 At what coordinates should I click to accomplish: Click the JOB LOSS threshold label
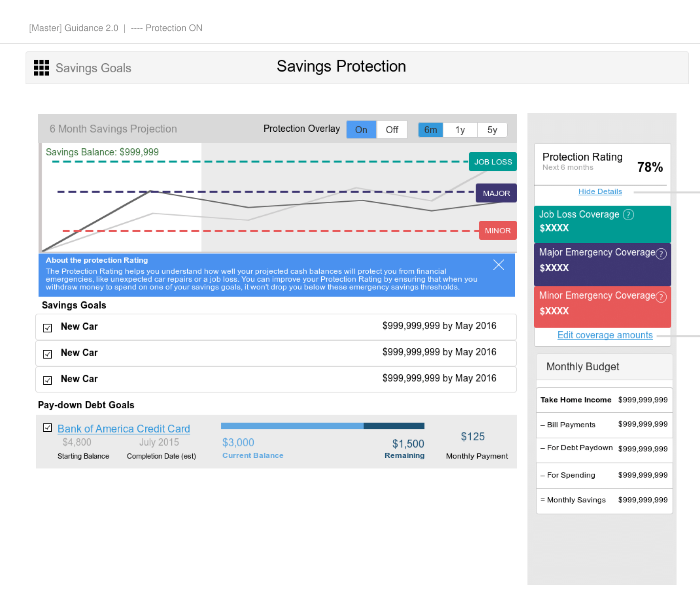click(493, 162)
